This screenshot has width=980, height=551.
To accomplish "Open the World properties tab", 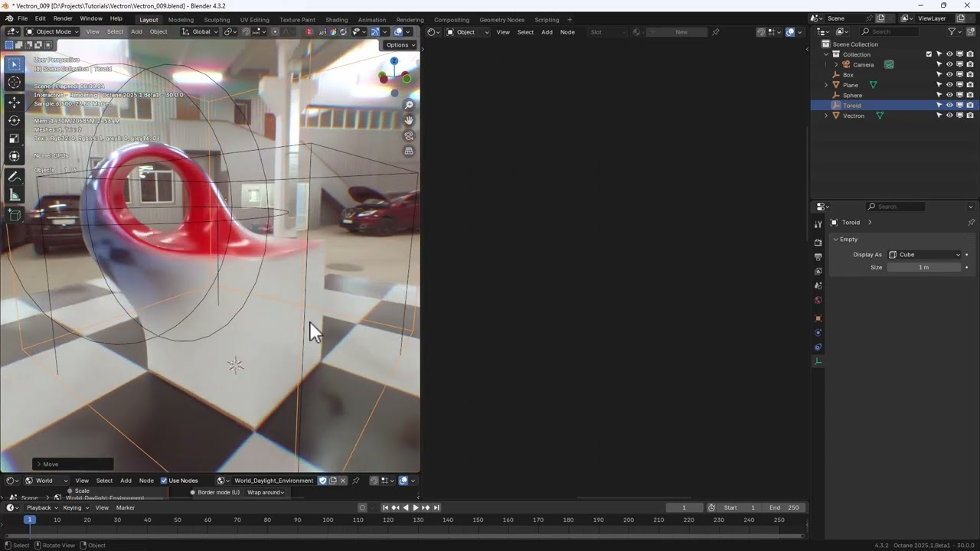I will (x=818, y=300).
